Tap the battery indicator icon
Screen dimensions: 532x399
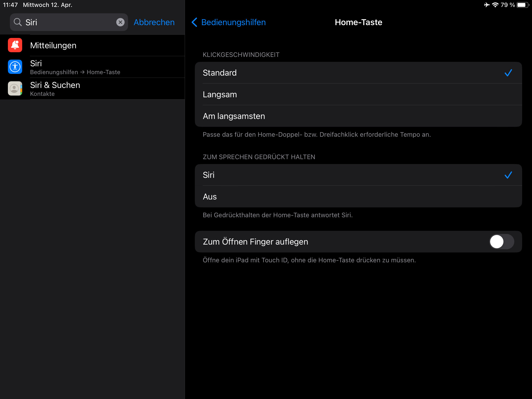pyautogui.click(x=523, y=5)
